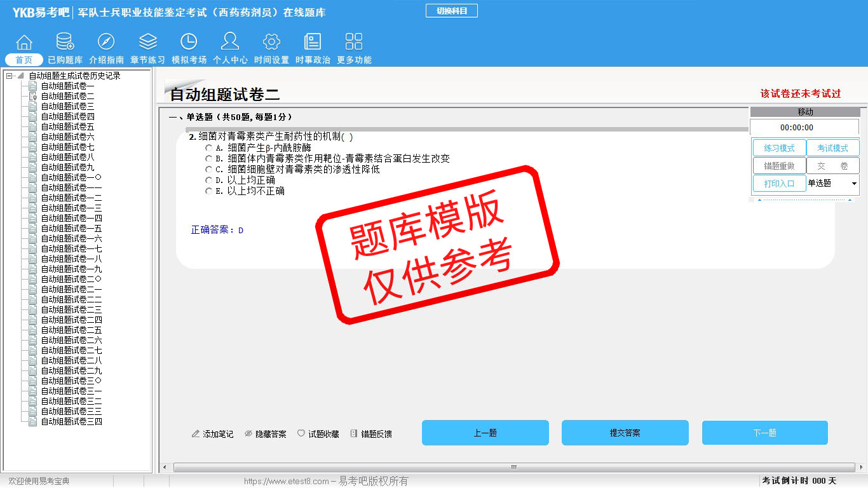Select answer B radio button
Image resolution: width=868 pixels, height=488 pixels.
tap(209, 159)
